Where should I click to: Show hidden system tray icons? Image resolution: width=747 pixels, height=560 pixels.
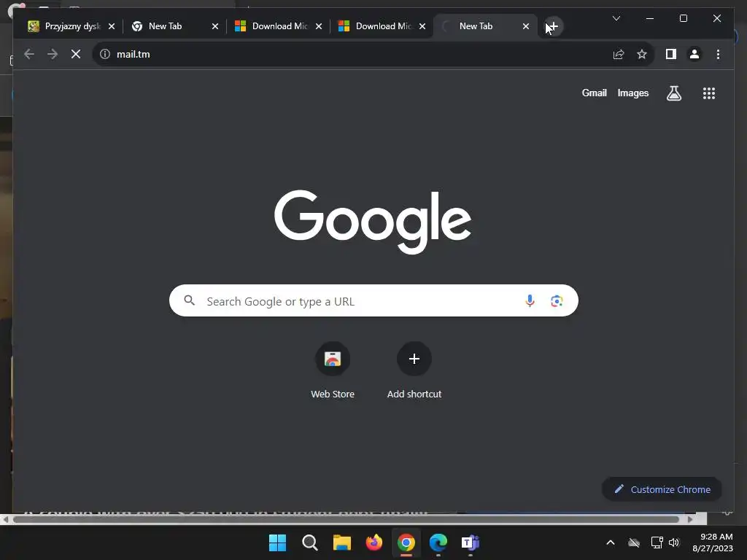[x=611, y=542]
